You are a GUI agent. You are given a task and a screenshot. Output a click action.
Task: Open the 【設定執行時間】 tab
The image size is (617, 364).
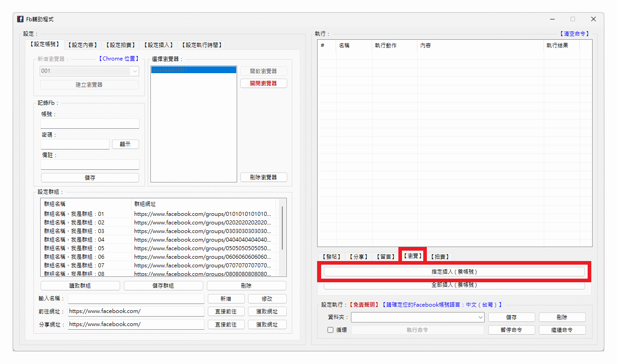(x=201, y=45)
